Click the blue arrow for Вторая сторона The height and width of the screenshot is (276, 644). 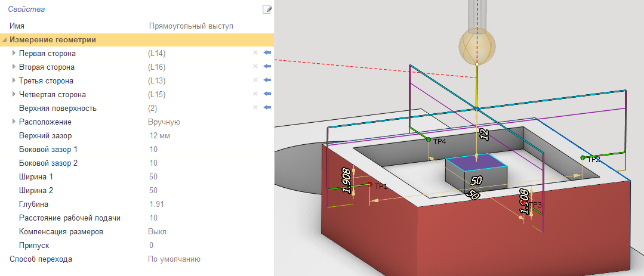tap(267, 67)
